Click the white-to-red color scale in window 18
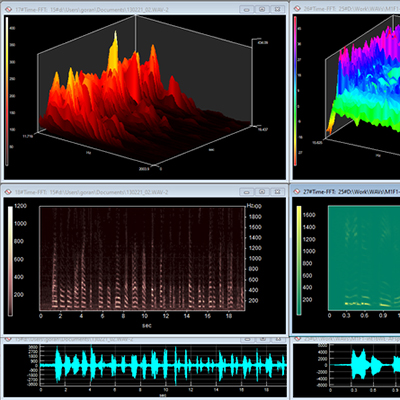 (10, 261)
